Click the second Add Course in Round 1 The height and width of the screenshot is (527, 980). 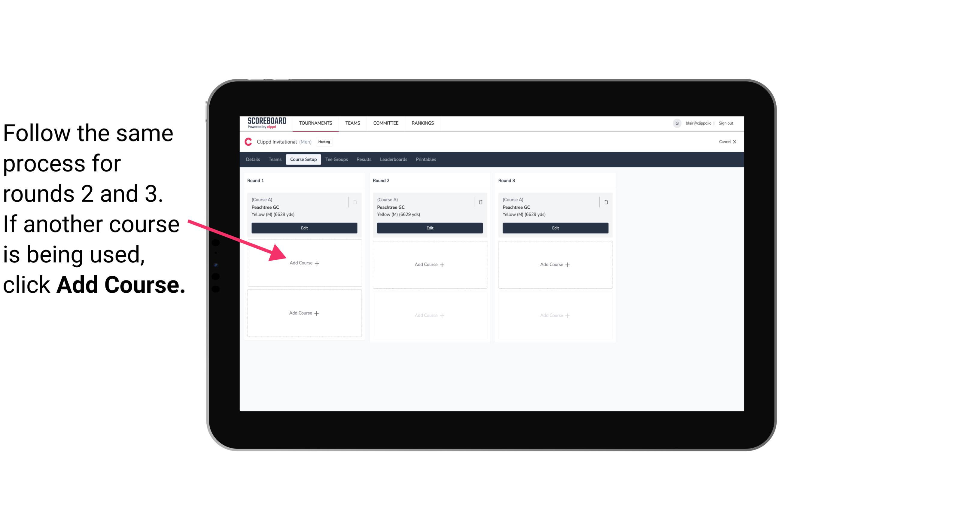pos(303,313)
